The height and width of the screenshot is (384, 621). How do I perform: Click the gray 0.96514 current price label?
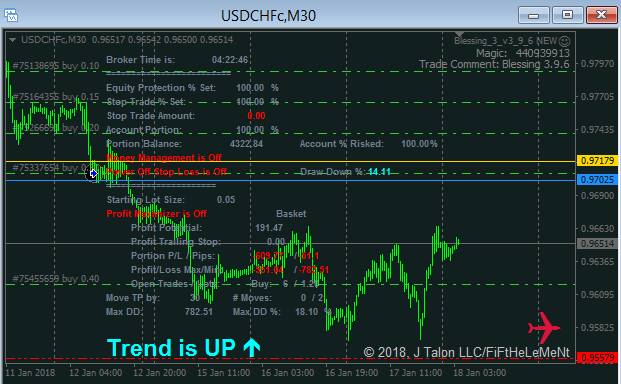click(597, 243)
